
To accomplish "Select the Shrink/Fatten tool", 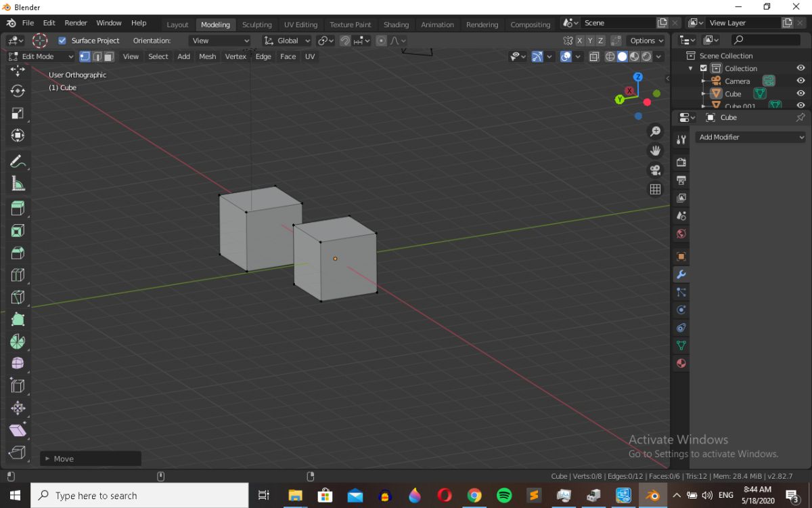I will coord(18,408).
